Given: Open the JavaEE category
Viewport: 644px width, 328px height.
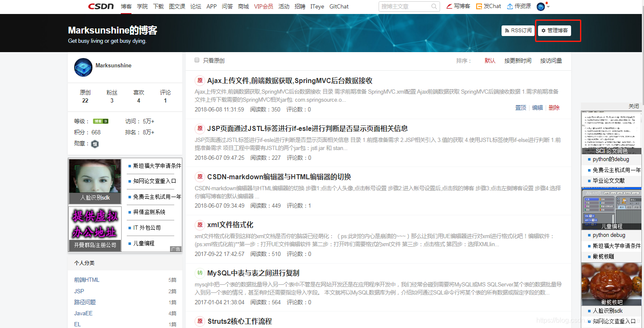Looking at the screenshot, I should [84, 313].
